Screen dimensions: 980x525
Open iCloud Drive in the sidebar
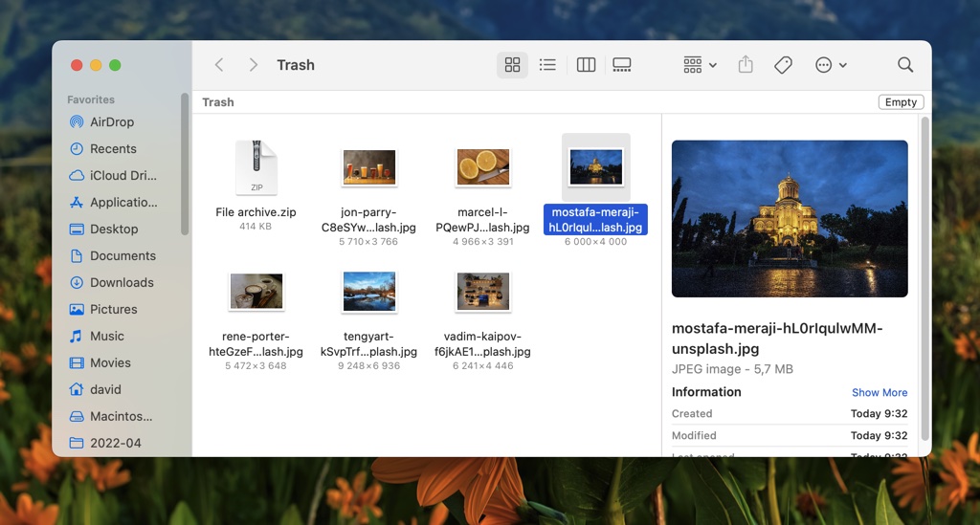pos(123,175)
